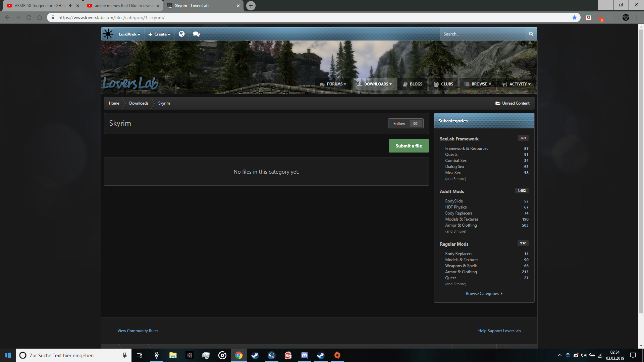Click the Chrome taskbar icon
Screen dimensions: 644x362
pos(239,355)
